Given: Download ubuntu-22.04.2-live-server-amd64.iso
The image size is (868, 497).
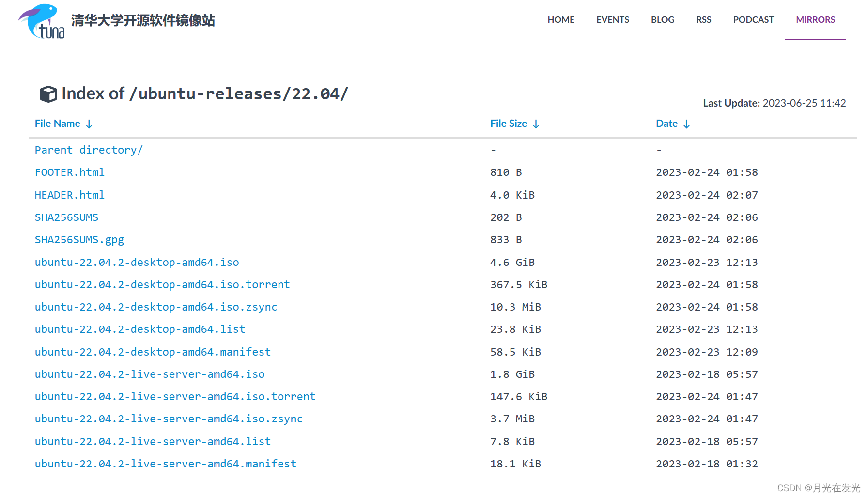Looking at the screenshot, I should coord(150,374).
